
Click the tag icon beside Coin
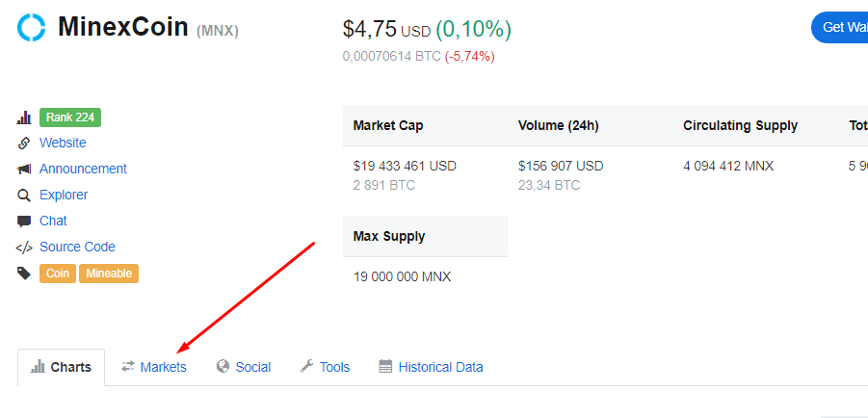[24, 274]
